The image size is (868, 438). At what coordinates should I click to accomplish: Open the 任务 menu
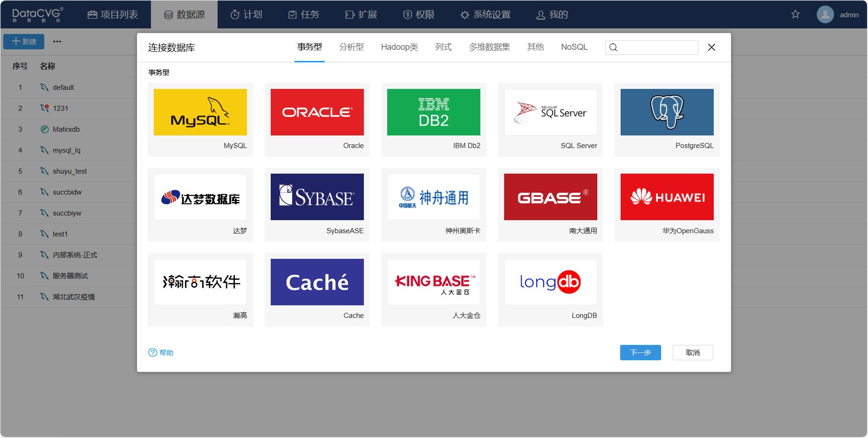point(304,14)
